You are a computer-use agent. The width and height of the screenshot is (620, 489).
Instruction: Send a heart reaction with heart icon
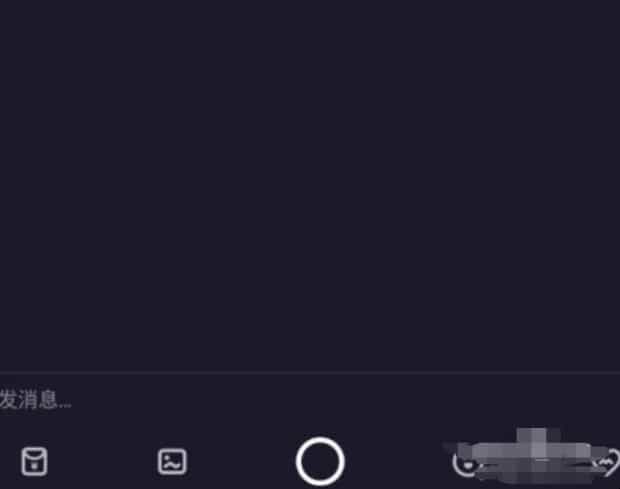coord(608,463)
